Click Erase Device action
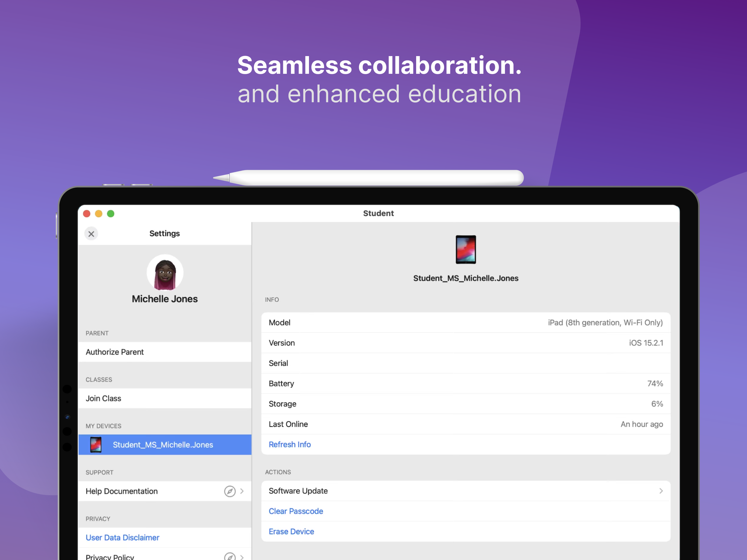This screenshot has height=560, width=747. (x=291, y=532)
